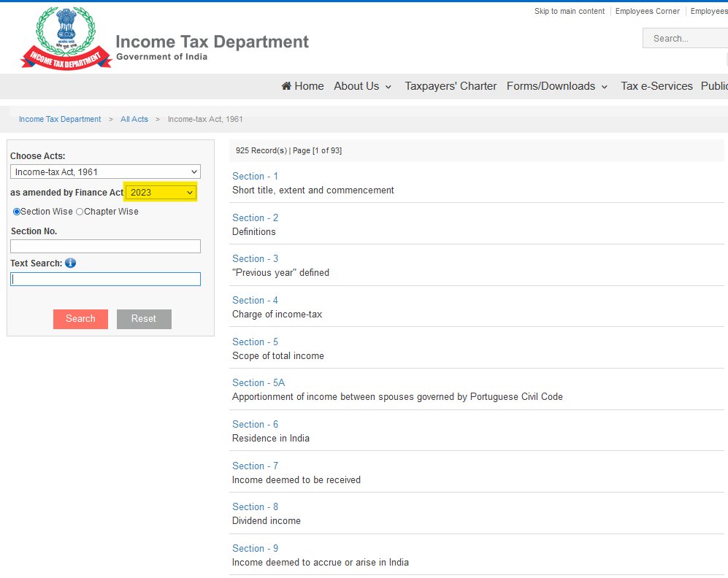Open Taxpayers' Charter menu item

(451, 86)
